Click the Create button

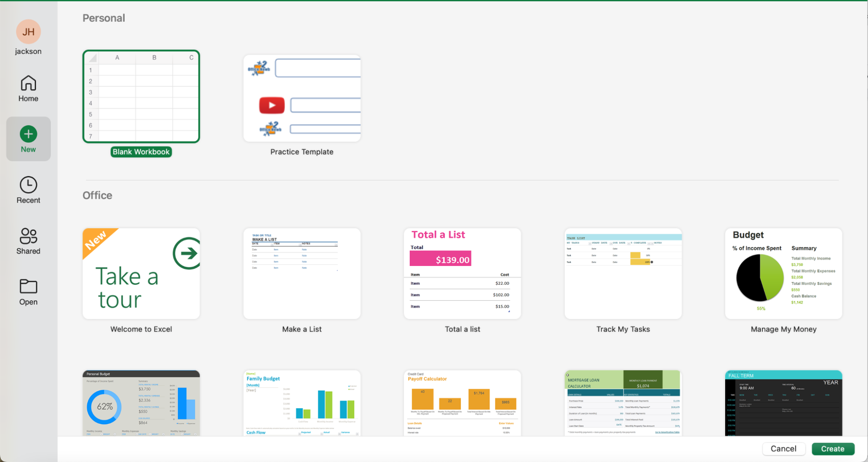833,449
